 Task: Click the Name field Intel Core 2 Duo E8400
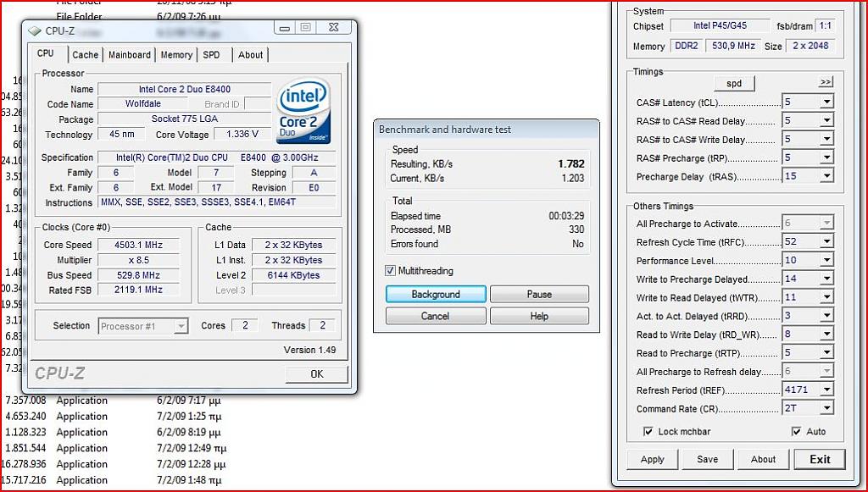tap(184, 89)
